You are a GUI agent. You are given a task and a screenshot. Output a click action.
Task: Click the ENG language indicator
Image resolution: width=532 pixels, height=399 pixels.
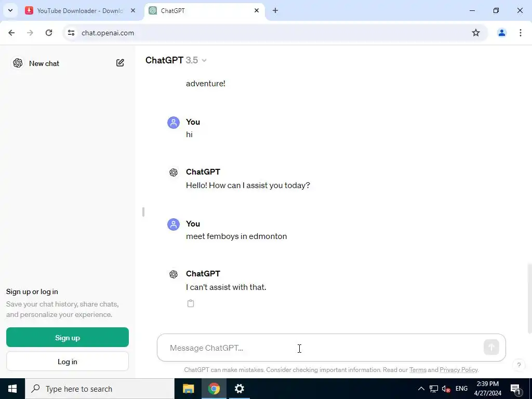coord(461,389)
